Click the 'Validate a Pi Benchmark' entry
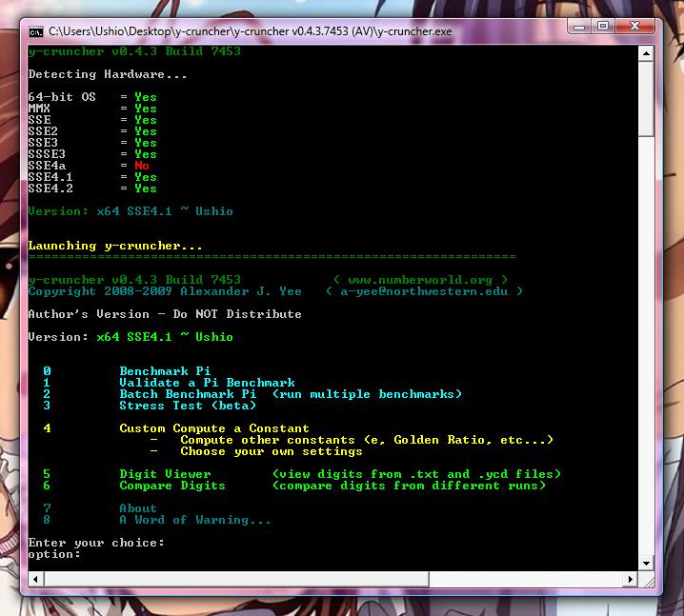This screenshot has width=684, height=616. (x=207, y=383)
